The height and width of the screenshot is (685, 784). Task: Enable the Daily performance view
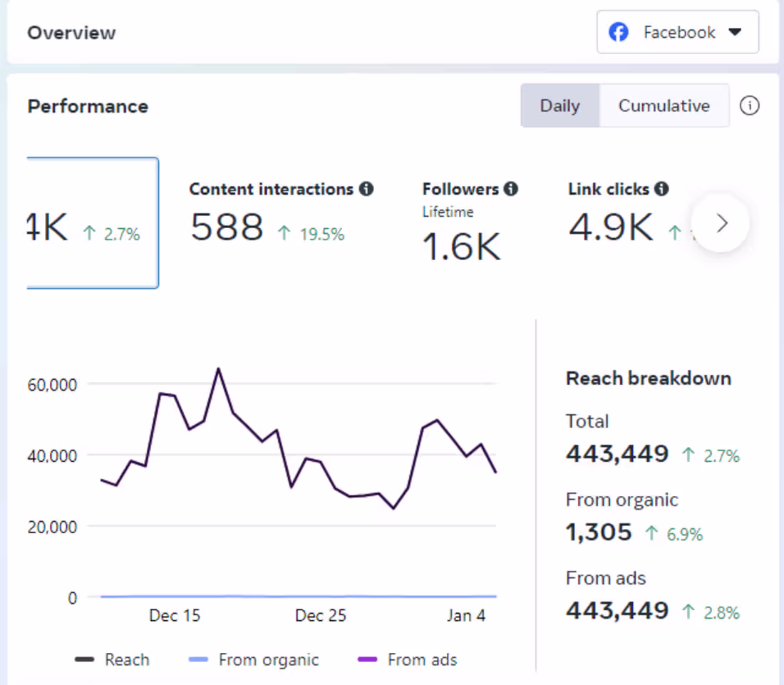560,105
